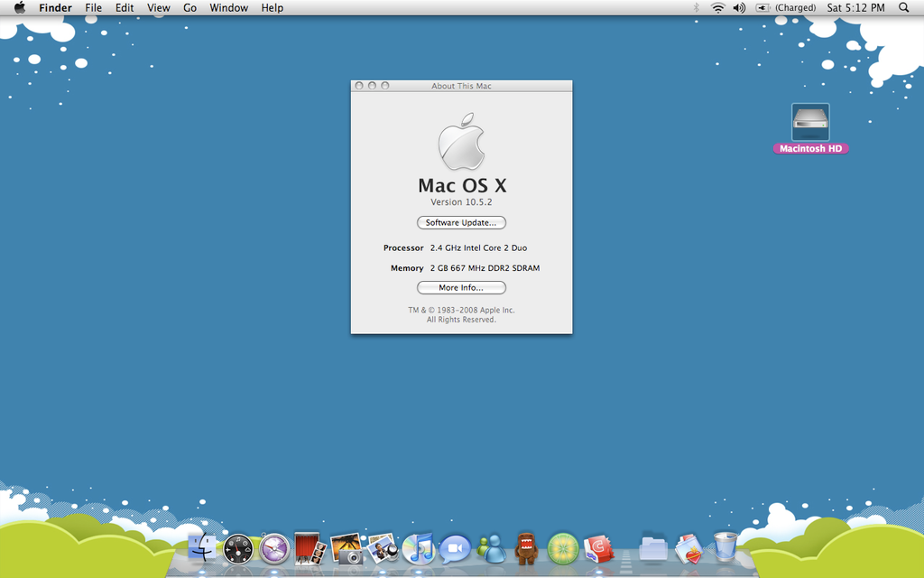Launch Dashboard from the dock

tap(238, 548)
